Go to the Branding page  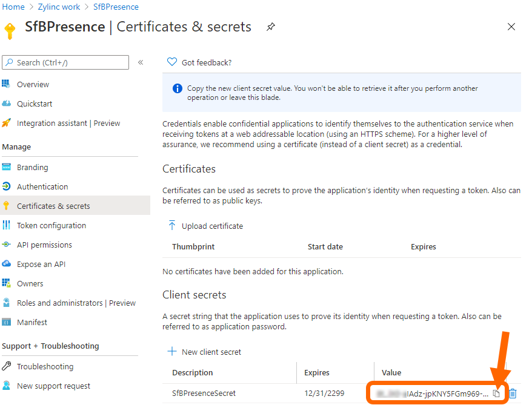[x=33, y=167]
